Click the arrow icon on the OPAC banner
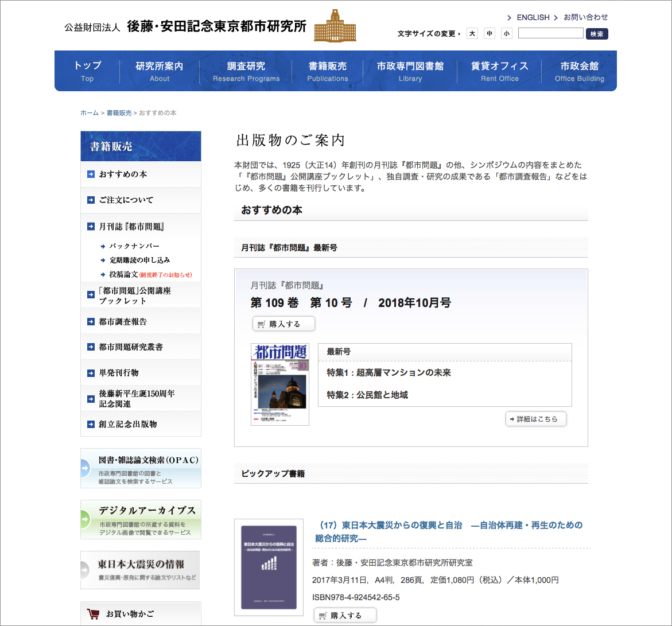 (x=85, y=468)
